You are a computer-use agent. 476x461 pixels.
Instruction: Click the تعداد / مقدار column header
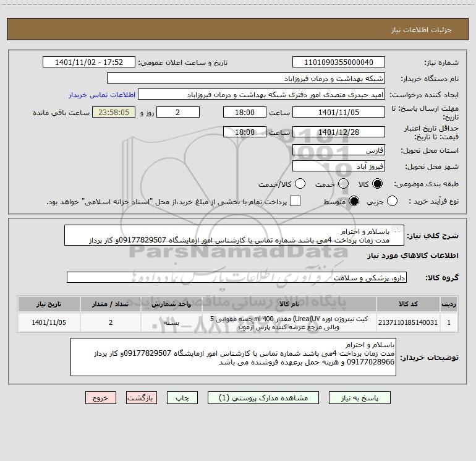point(111,304)
